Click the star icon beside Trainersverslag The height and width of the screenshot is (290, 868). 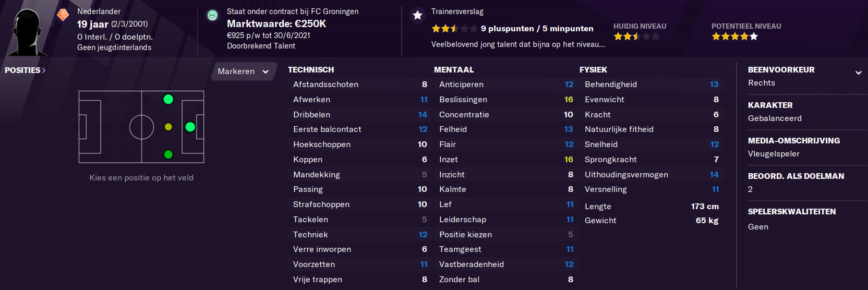tap(417, 16)
